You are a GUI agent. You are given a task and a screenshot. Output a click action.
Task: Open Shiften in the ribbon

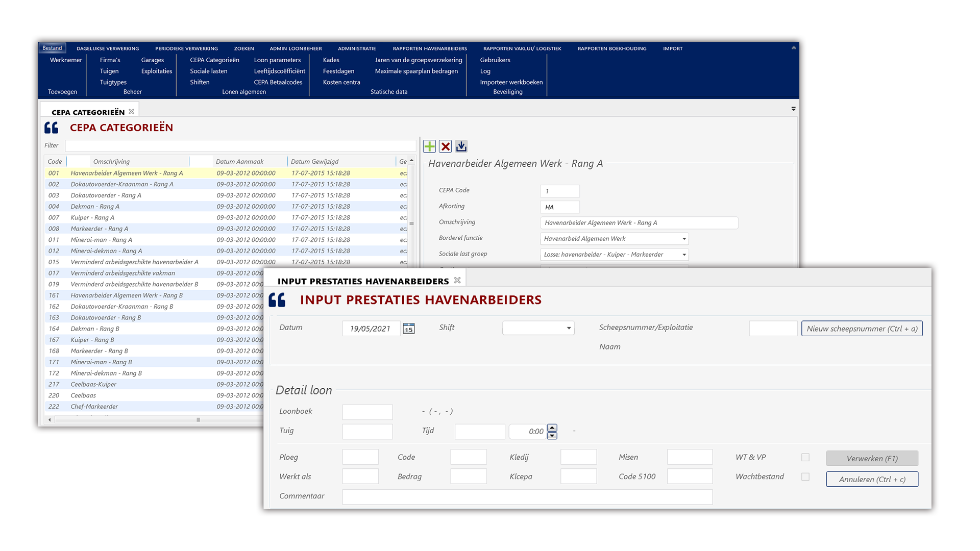click(200, 82)
